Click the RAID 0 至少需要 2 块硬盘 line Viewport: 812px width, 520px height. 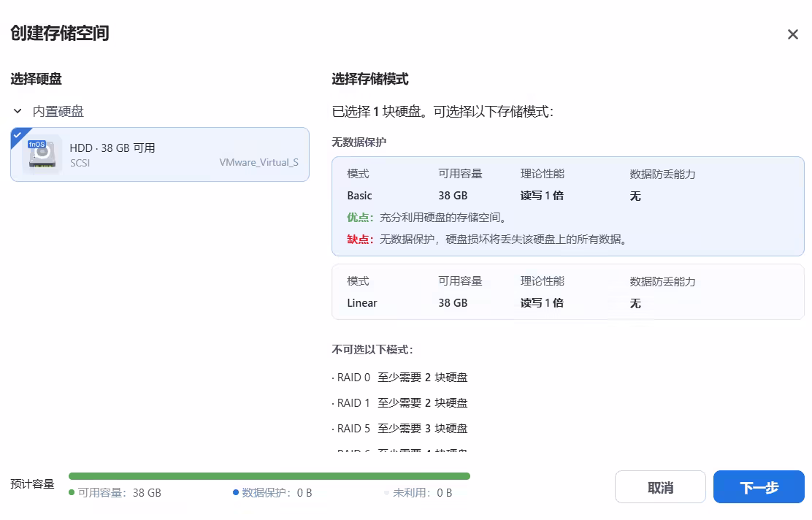[399, 377]
